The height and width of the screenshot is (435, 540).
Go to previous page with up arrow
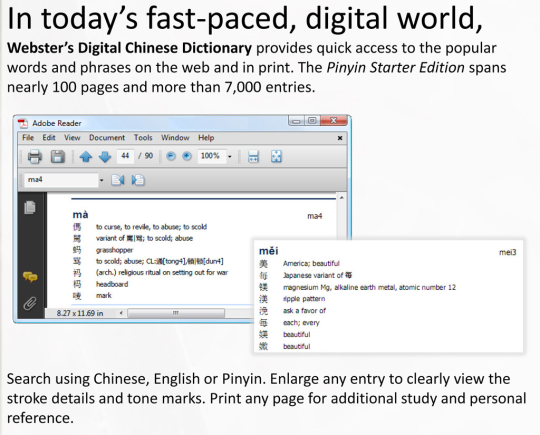point(86,157)
